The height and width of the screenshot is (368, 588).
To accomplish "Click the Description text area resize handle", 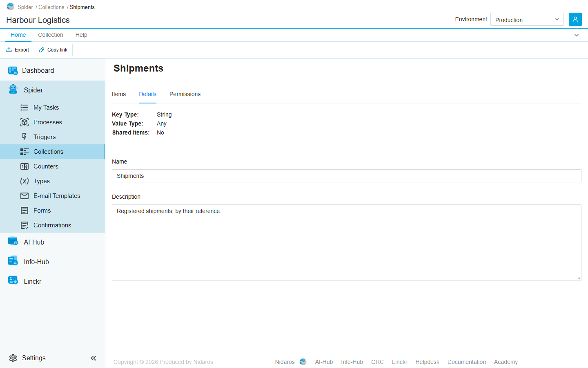I will pyautogui.click(x=579, y=278).
